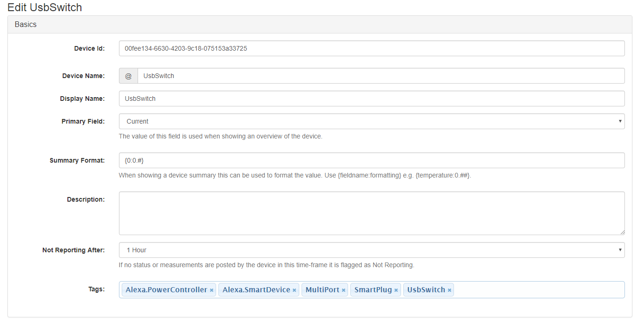Viewport: 644px width, 322px height.
Task: Select the MultiPort tag label
Action: click(x=322, y=290)
